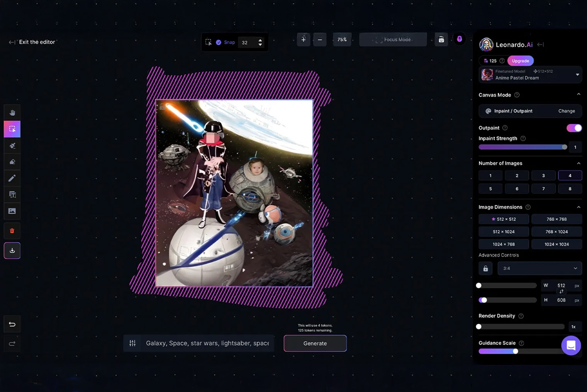This screenshot has width=587, height=392.
Task: Set number of images to 4
Action: tap(570, 176)
